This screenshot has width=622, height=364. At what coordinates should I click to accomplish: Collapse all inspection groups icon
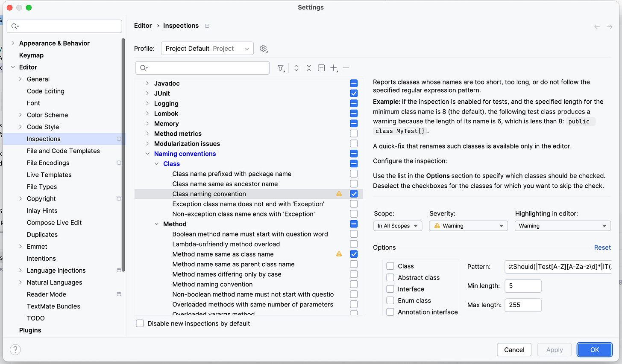pos(308,68)
